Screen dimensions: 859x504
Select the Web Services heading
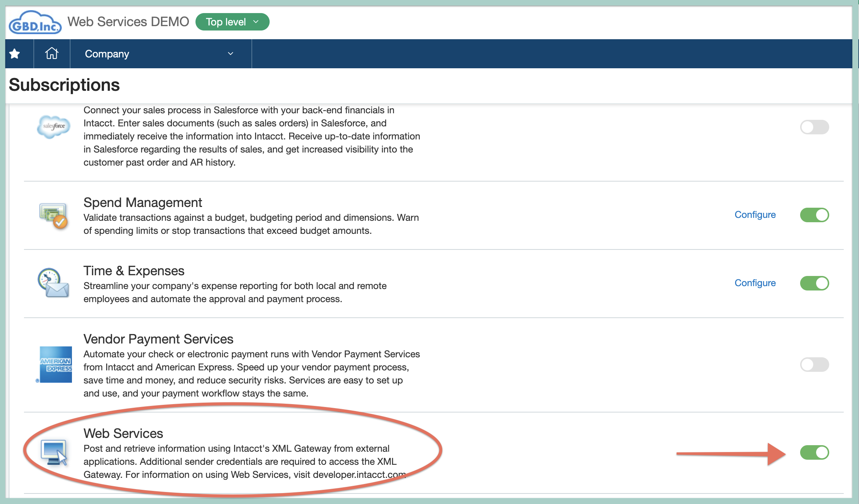(x=123, y=433)
